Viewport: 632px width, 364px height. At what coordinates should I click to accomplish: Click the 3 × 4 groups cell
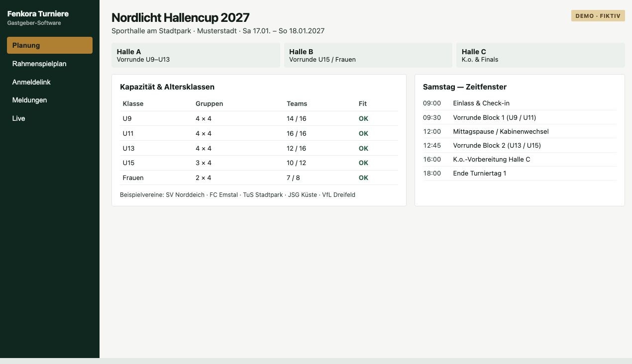pos(204,163)
